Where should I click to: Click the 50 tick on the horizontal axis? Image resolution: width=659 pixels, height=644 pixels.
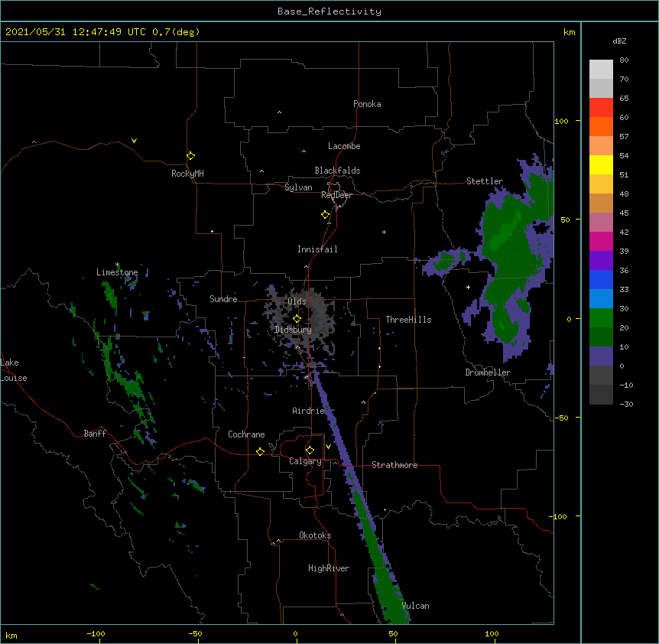[x=394, y=633]
